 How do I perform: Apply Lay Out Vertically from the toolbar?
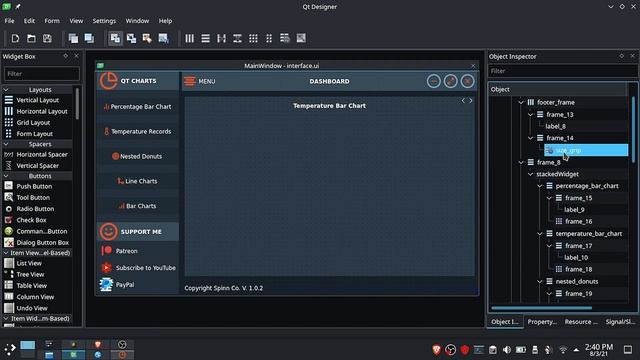click(x=205, y=38)
